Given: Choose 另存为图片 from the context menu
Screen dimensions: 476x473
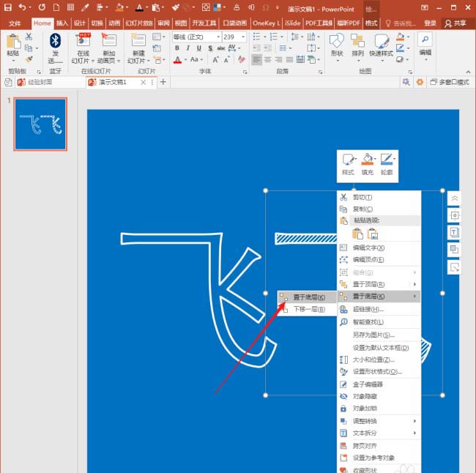Looking at the screenshot, I should pyautogui.click(x=373, y=335).
